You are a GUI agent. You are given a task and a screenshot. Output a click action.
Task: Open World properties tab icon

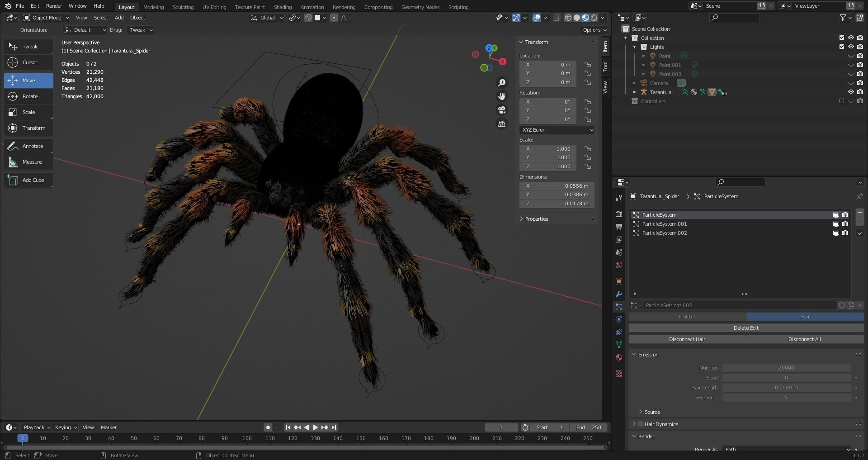pyautogui.click(x=619, y=265)
